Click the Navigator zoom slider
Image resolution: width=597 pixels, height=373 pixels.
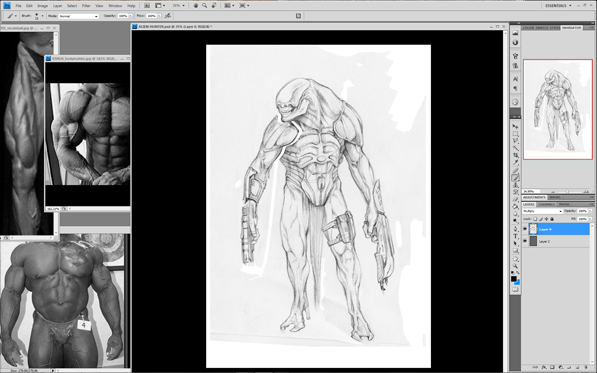pyautogui.click(x=568, y=191)
